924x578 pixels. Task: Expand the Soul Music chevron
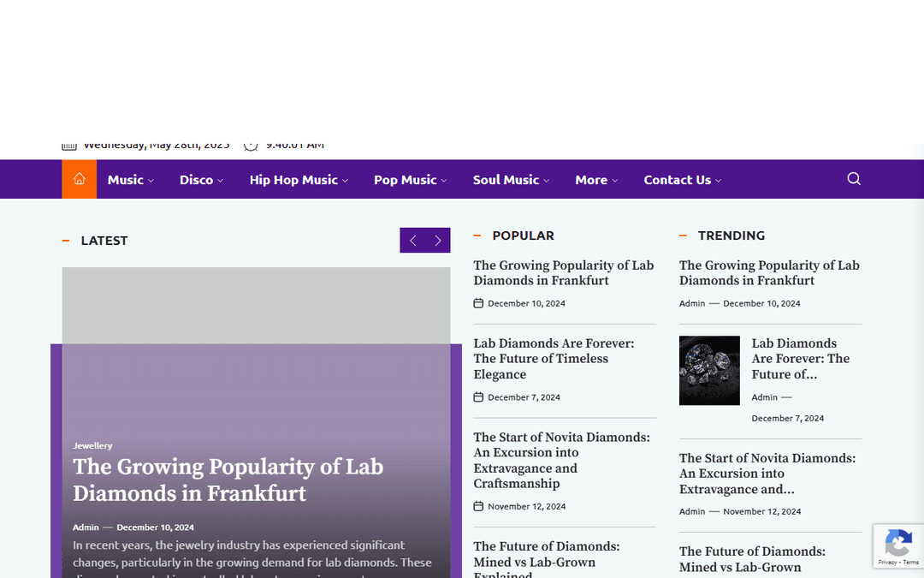click(x=546, y=181)
